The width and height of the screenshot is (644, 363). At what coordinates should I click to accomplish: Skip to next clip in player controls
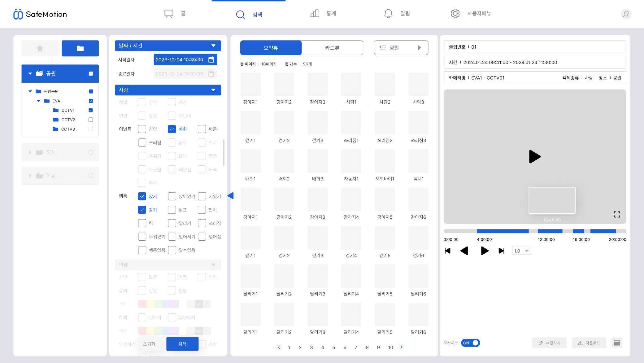click(501, 251)
